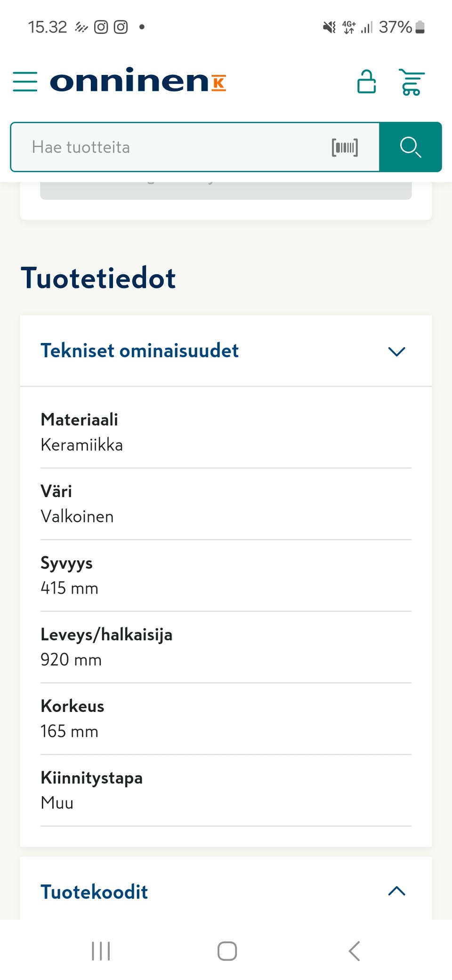Collapse the Tuotekoodit section
The height and width of the screenshot is (980, 452).
point(396,890)
